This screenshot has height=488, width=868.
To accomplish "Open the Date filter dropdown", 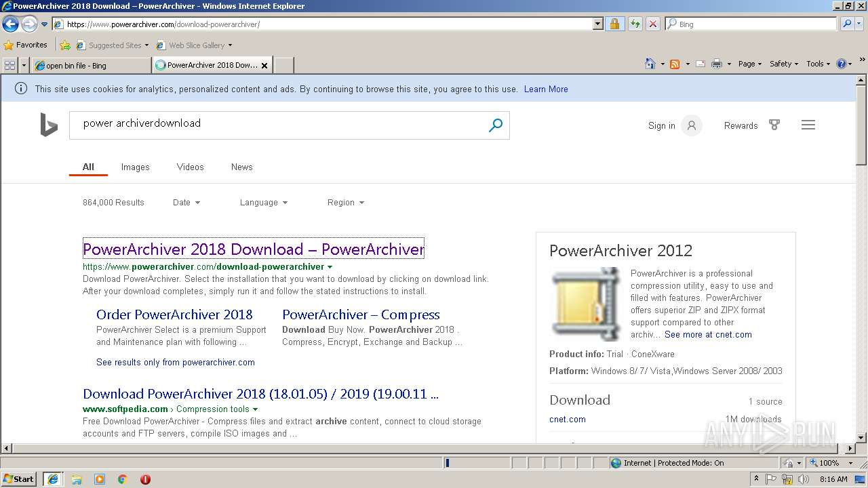I will [x=186, y=202].
